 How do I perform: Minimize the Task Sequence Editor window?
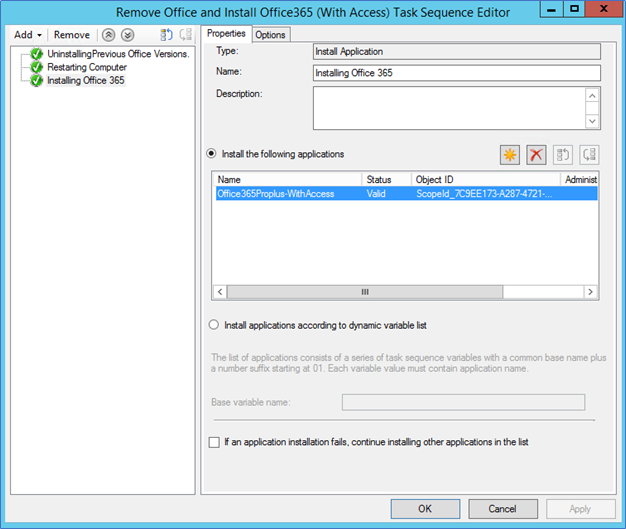551,9
